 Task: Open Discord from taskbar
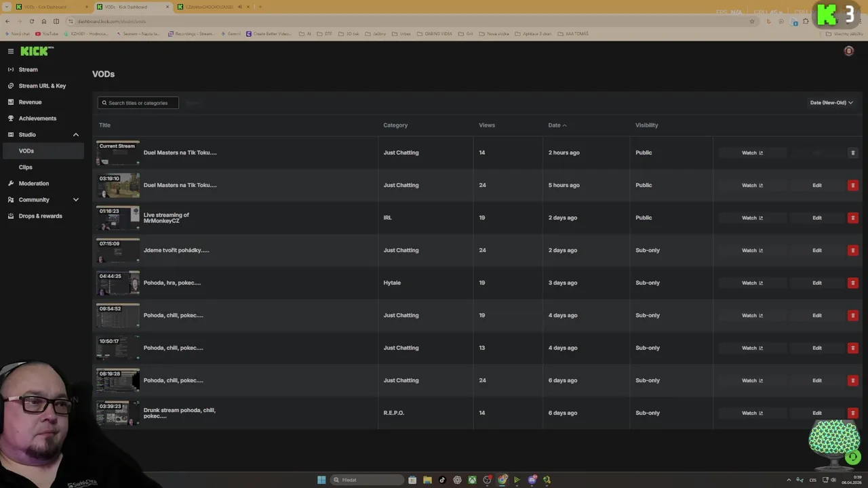[x=532, y=480]
